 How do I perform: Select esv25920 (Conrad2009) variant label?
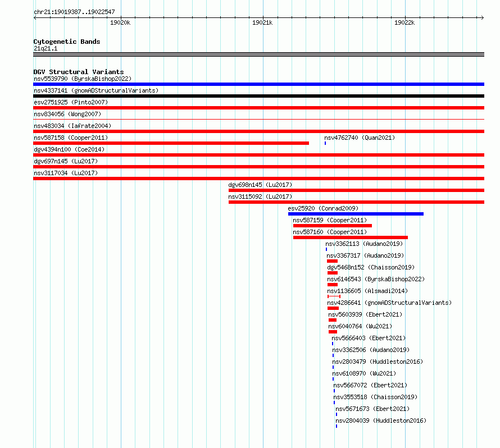pyautogui.click(x=323, y=208)
